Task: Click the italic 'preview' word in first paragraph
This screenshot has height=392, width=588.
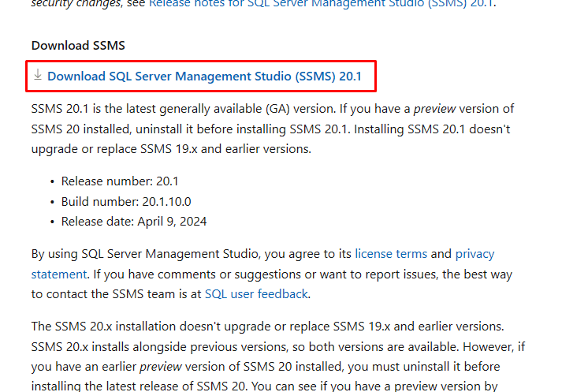Action: click(434, 109)
